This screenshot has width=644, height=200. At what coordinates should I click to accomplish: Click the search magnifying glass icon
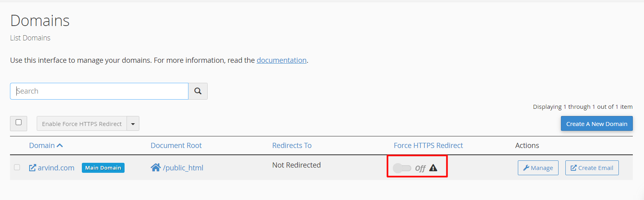[198, 91]
